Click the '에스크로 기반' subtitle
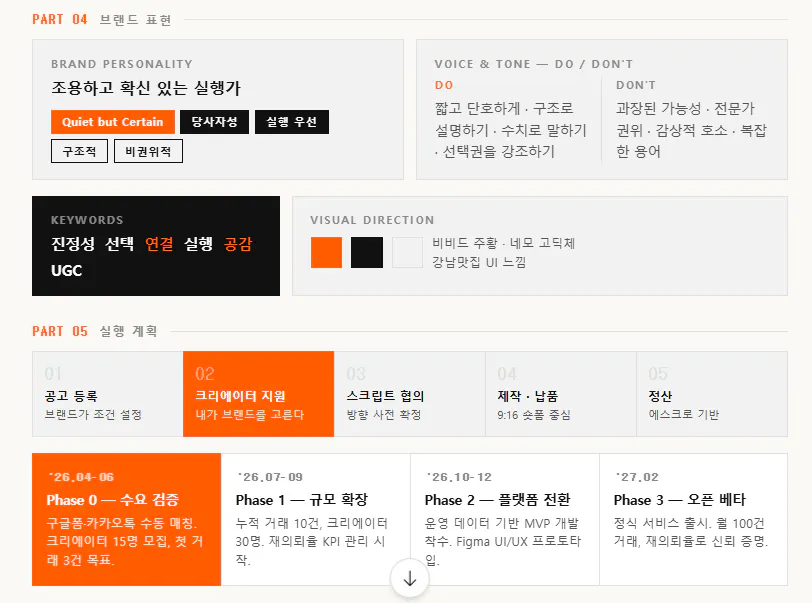This screenshot has width=812, height=603. (x=684, y=414)
